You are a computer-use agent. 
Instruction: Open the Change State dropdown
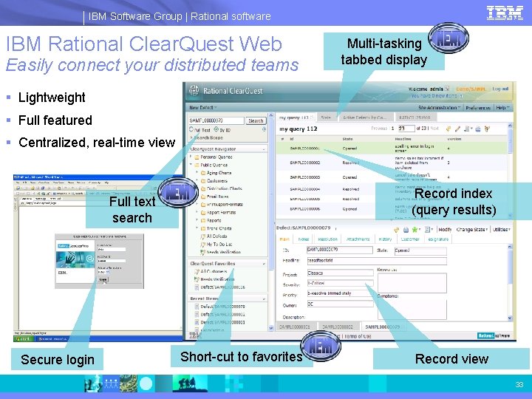pyautogui.click(x=472, y=230)
